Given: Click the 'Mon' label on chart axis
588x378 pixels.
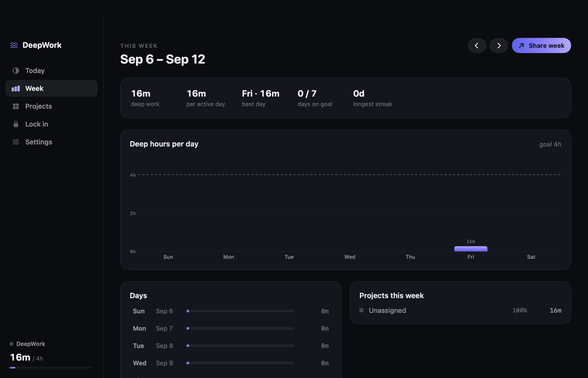Looking at the screenshot, I should tap(228, 257).
